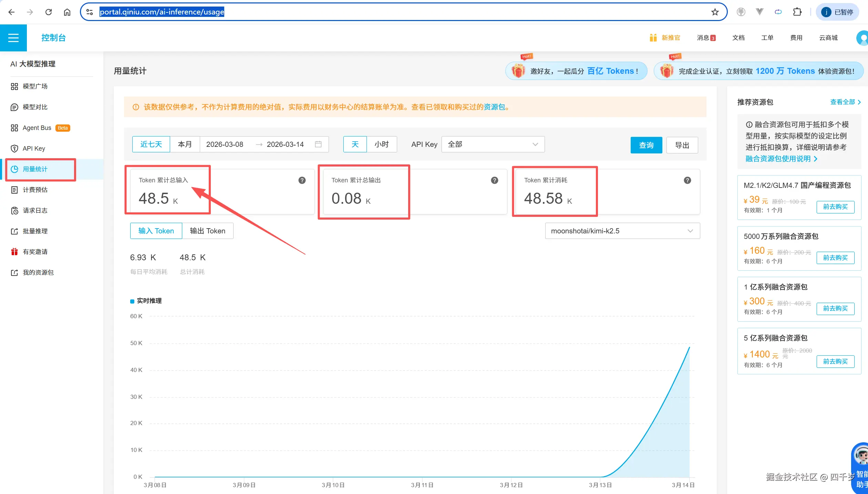868x494 pixels.
Task: Switch granularity to 小时
Action: click(381, 144)
